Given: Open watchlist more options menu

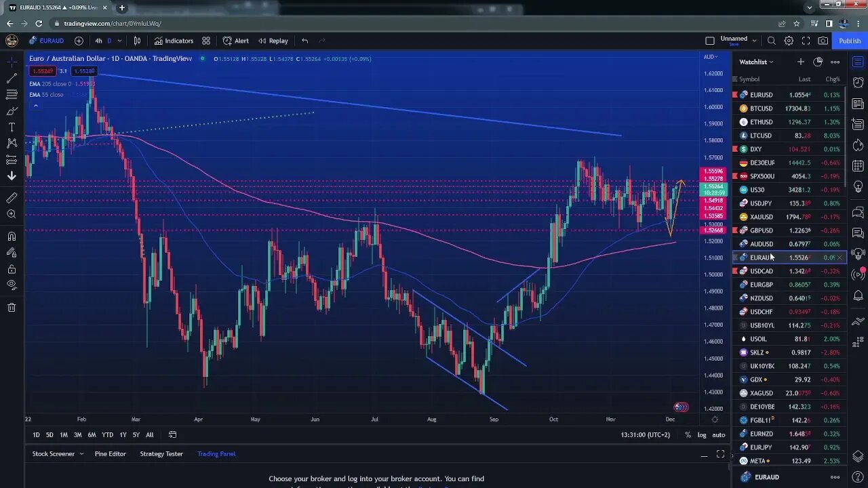Looking at the screenshot, I should (x=835, y=62).
